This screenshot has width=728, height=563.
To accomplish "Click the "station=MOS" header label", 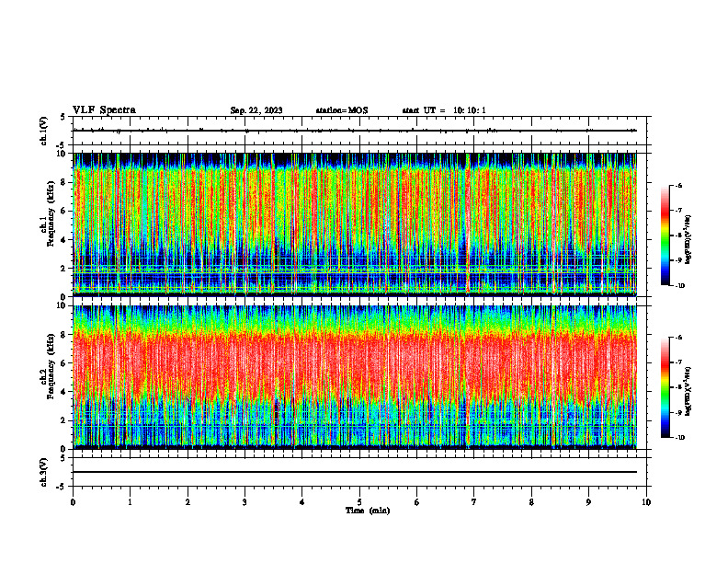I will tap(342, 110).
